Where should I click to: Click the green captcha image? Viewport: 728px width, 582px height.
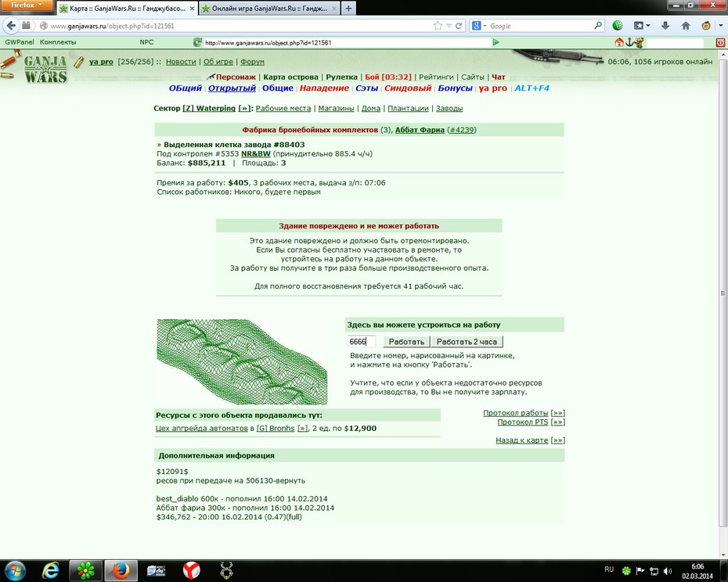[x=242, y=361]
